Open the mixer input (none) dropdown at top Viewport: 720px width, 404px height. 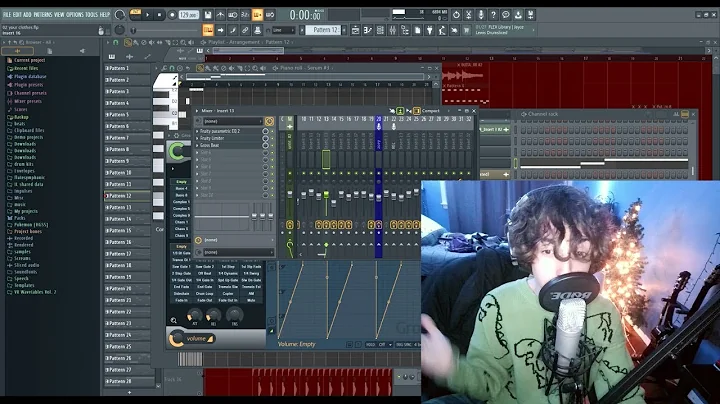point(233,121)
